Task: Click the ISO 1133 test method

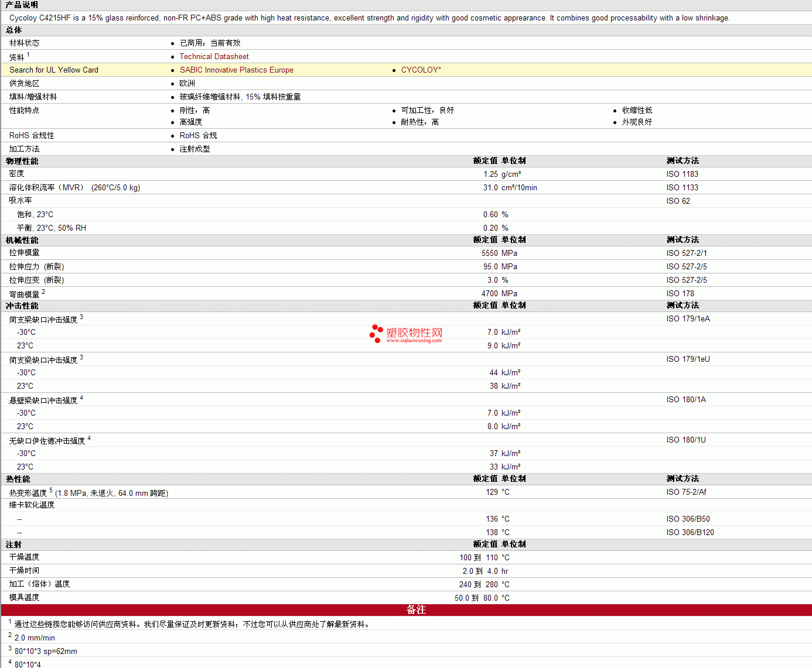Action: pyautogui.click(x=682, y=187)
